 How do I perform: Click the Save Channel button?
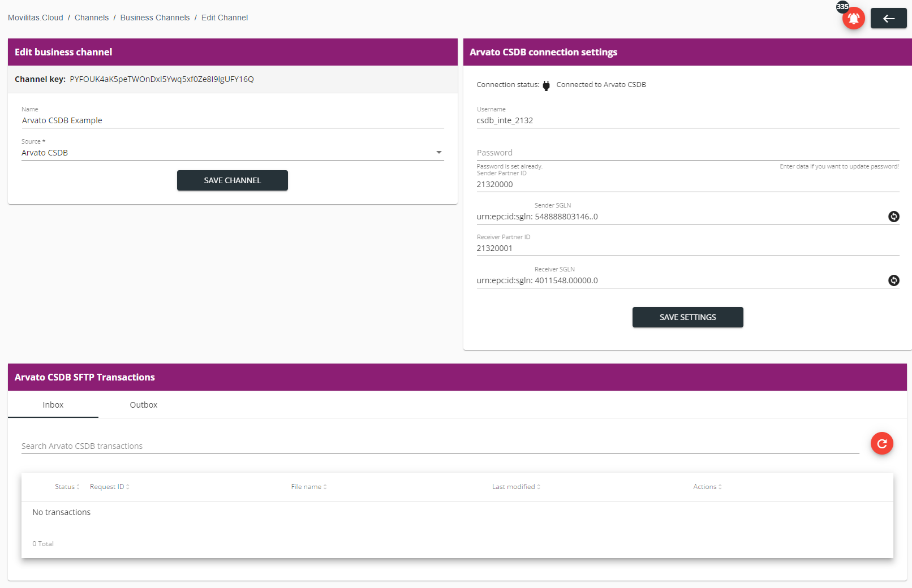[233, 180]
